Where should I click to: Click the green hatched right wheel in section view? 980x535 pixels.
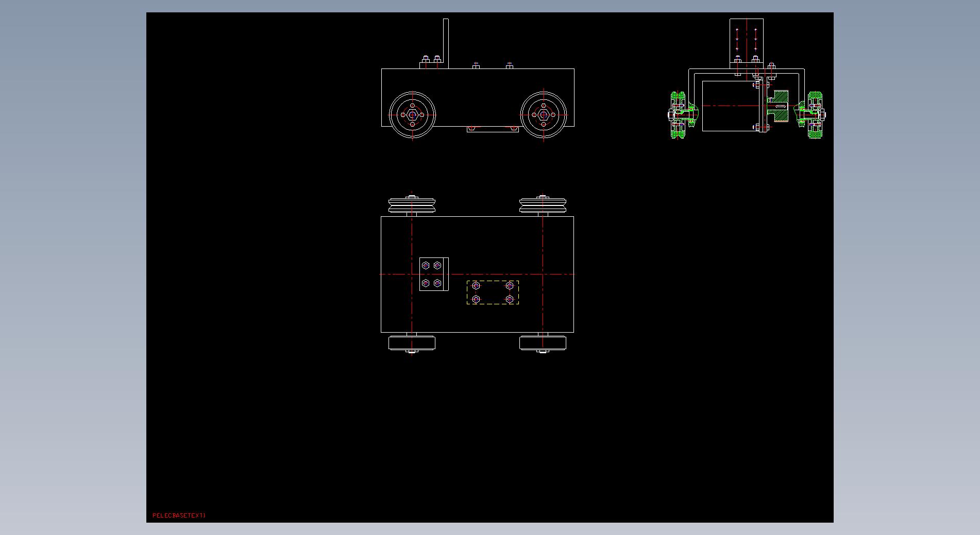tap(815, 115)
